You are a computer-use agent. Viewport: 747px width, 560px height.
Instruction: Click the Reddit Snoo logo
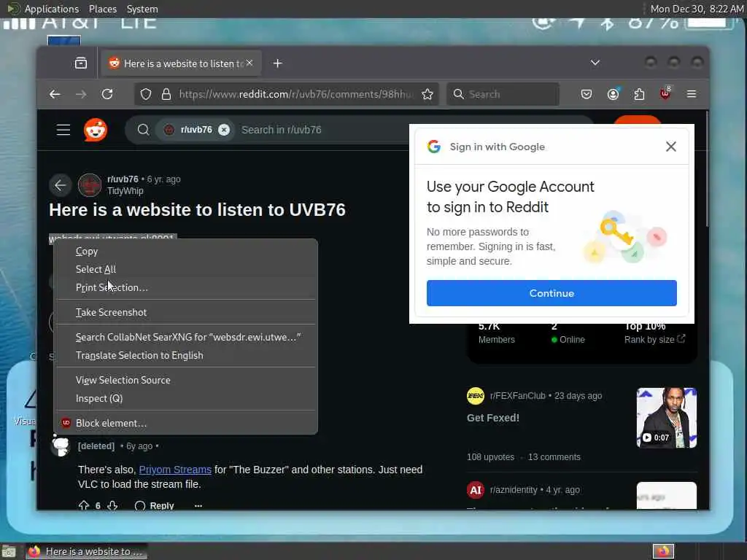click(x=96, y=130)
